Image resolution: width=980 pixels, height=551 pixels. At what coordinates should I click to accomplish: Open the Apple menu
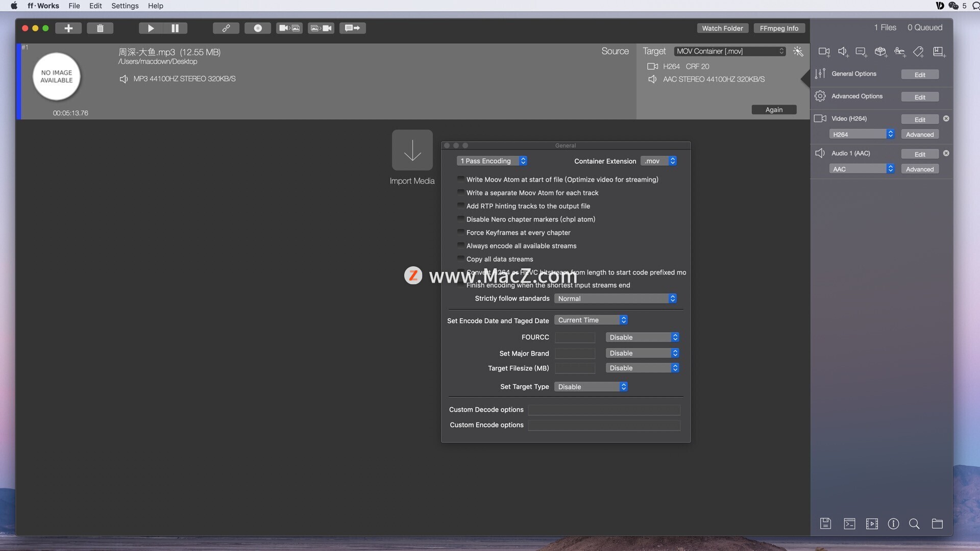click(14, 6)
